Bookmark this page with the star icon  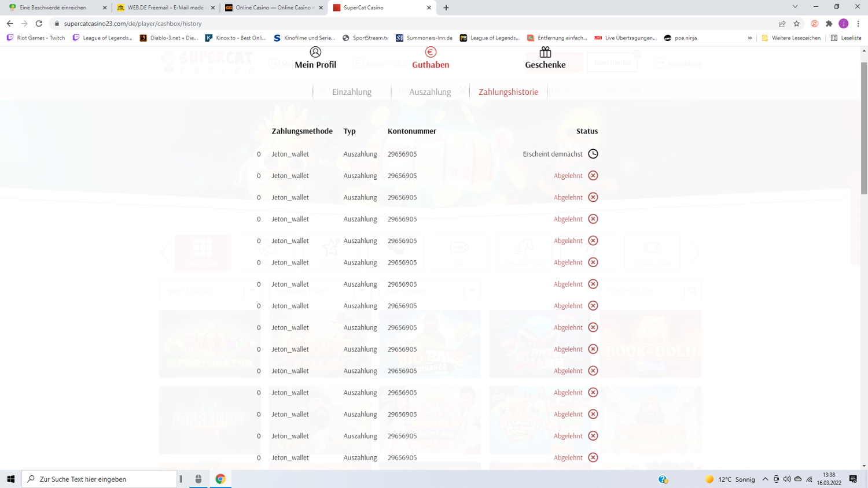click(797, 24)
